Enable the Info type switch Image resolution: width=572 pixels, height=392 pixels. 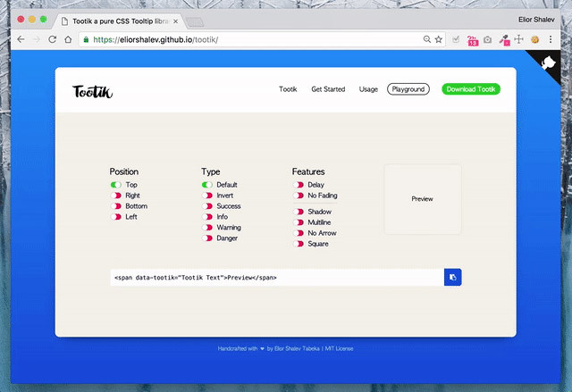pyautogui.click(x=206, y=217)
